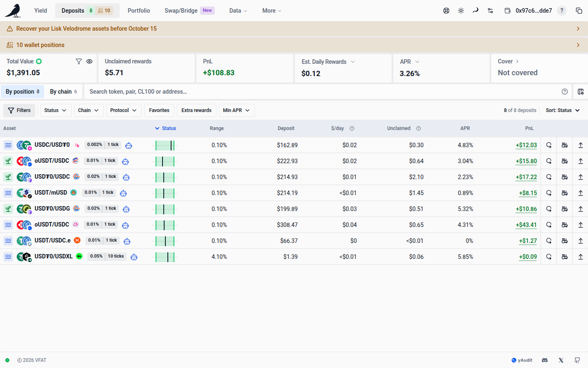
Task: Withdraw USD₮0/USDC position upload arrow
Action: click(x=581, y=177)
